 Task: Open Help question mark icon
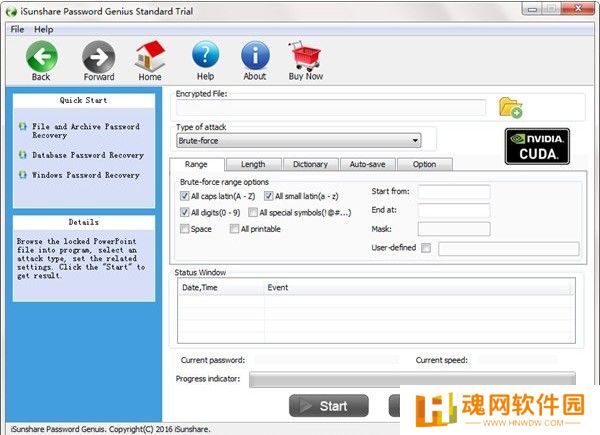[x=205, y=55]
